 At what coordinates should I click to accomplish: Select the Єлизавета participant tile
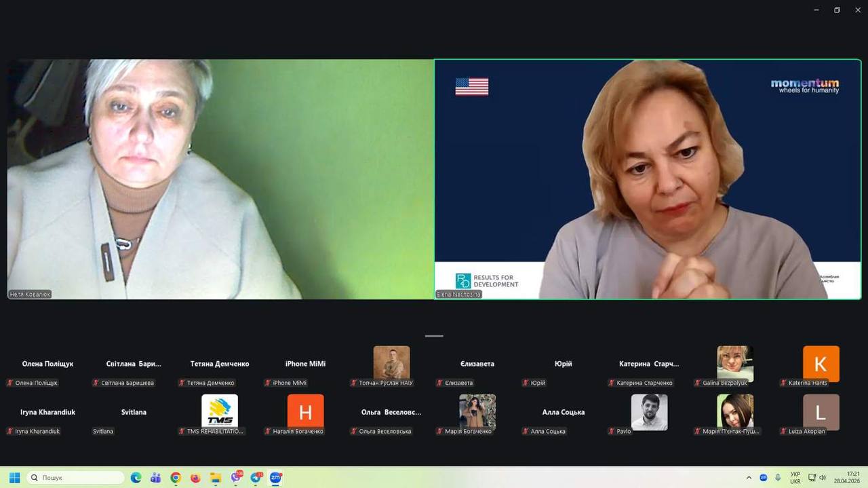coord(477,367)
